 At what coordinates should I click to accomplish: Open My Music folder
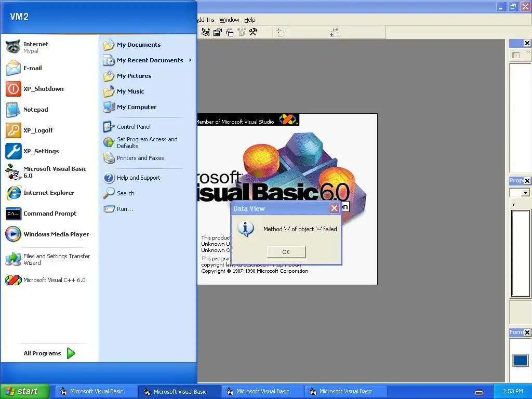(x=148, y=91)
